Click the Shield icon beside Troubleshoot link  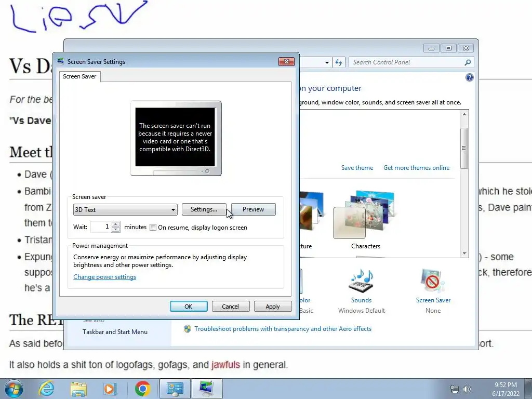[187, 329]
